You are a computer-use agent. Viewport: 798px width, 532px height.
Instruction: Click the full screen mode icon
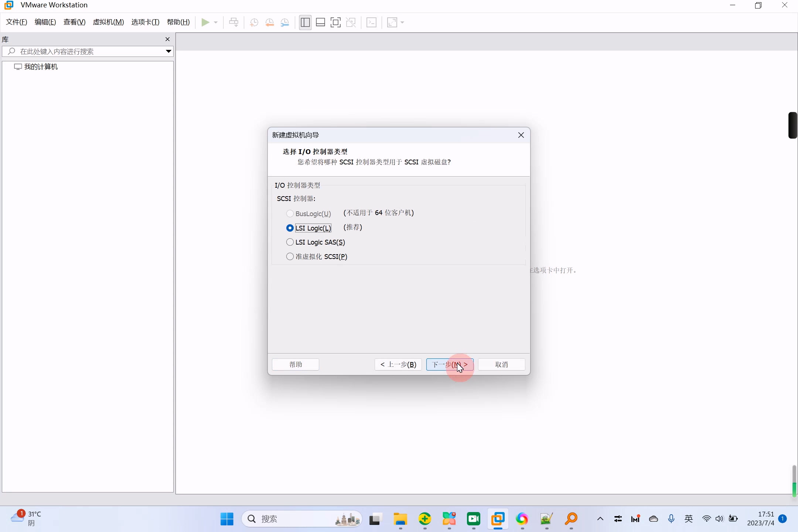335,23
